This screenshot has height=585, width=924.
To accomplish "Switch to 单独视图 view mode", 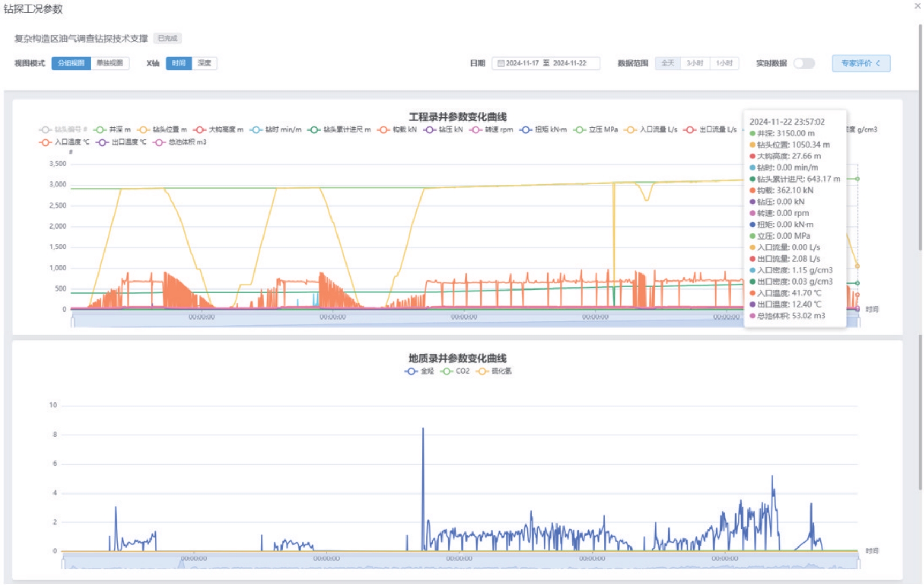I will pyautogui.click(x=110, y=63).
